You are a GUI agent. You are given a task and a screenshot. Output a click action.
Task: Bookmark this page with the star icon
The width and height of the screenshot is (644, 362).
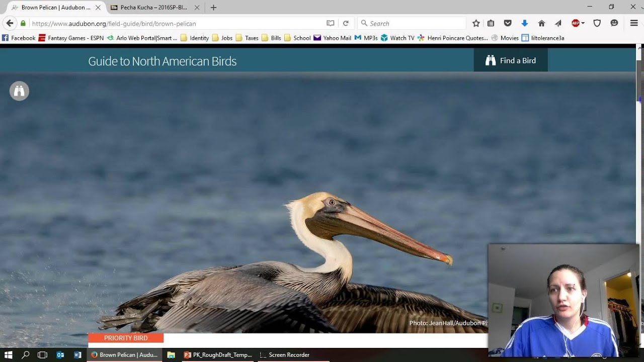tap(476, 23)
